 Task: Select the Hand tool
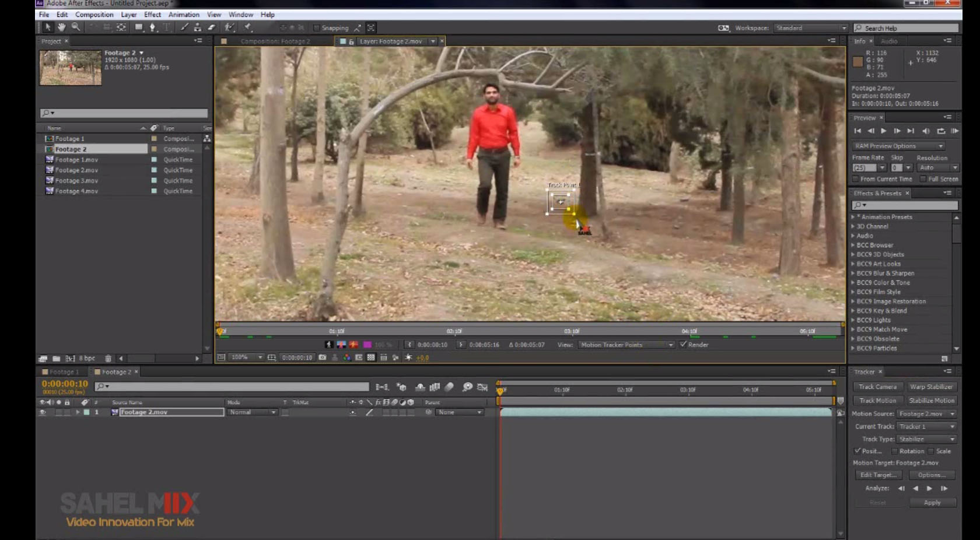(x=61, y=27)
